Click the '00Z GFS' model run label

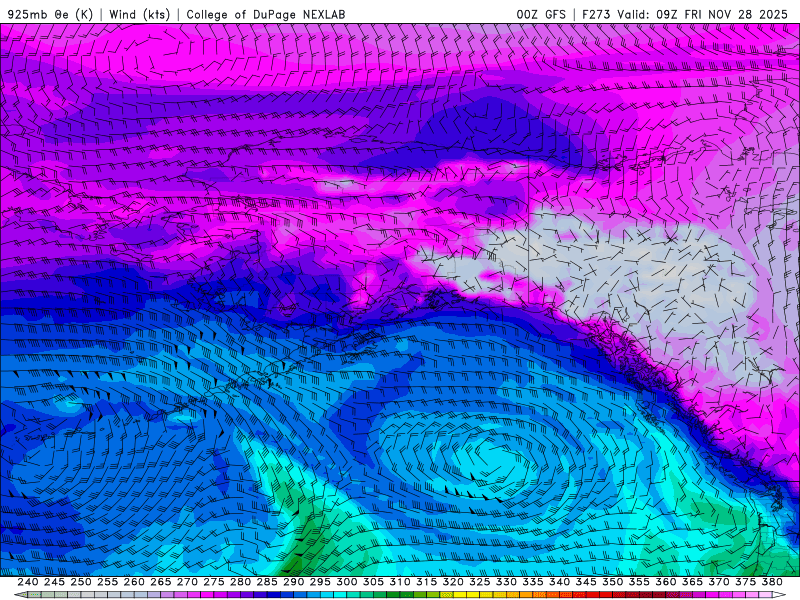coord(541,14)
